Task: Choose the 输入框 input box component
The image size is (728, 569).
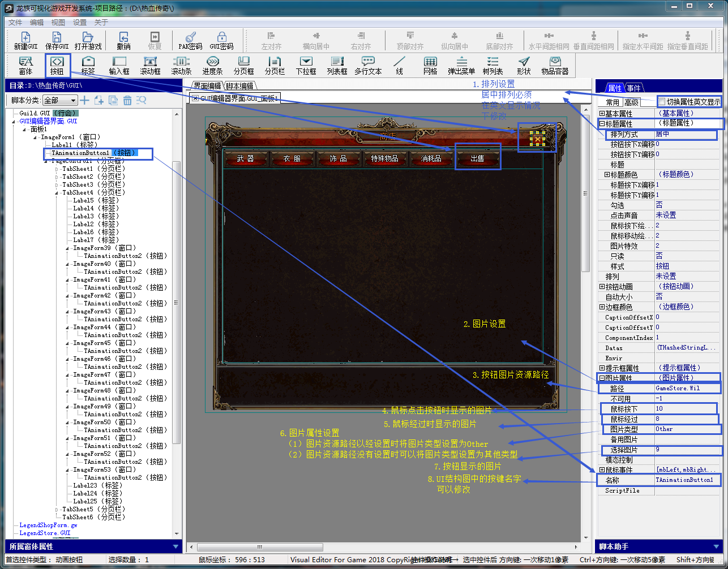Action: 119,66
